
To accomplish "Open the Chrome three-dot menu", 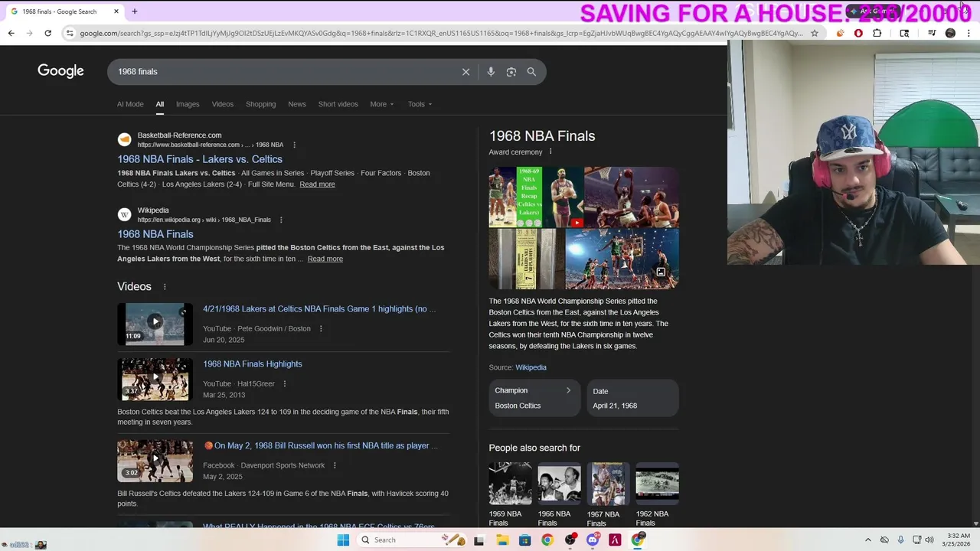I will 969,33.
